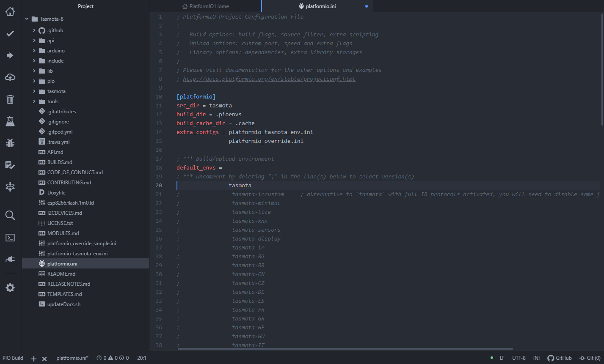Expand the tools folder
Screen dimensions: 604x364
pyautogui.click(x=34, y=101)
